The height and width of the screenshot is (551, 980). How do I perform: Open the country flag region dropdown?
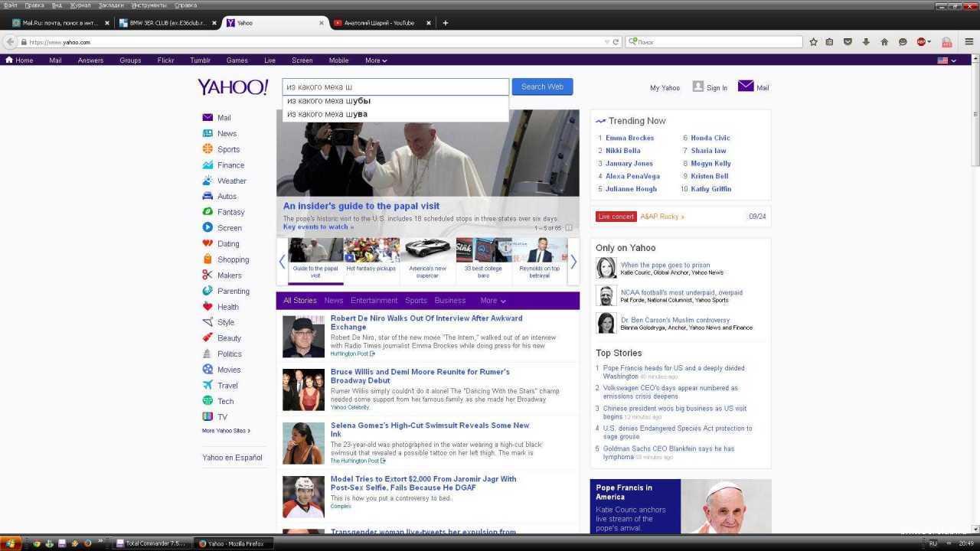click(x=947, y=60)
